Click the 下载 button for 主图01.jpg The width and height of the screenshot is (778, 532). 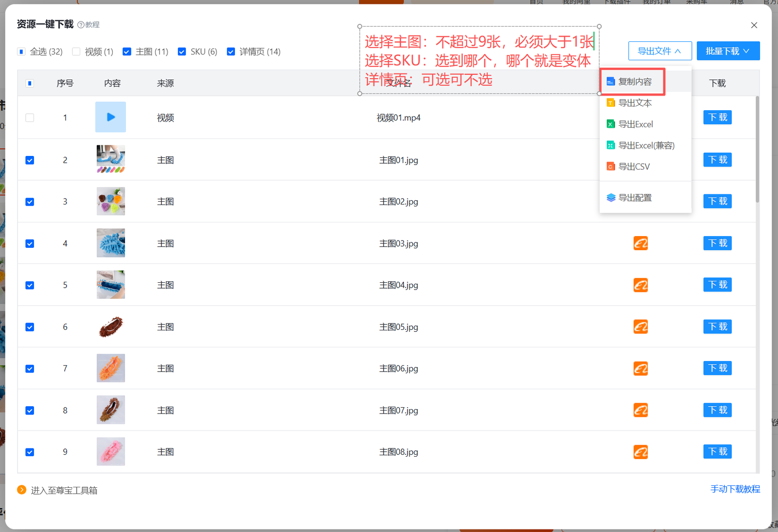pyautogui.click(x=717, y=159)
